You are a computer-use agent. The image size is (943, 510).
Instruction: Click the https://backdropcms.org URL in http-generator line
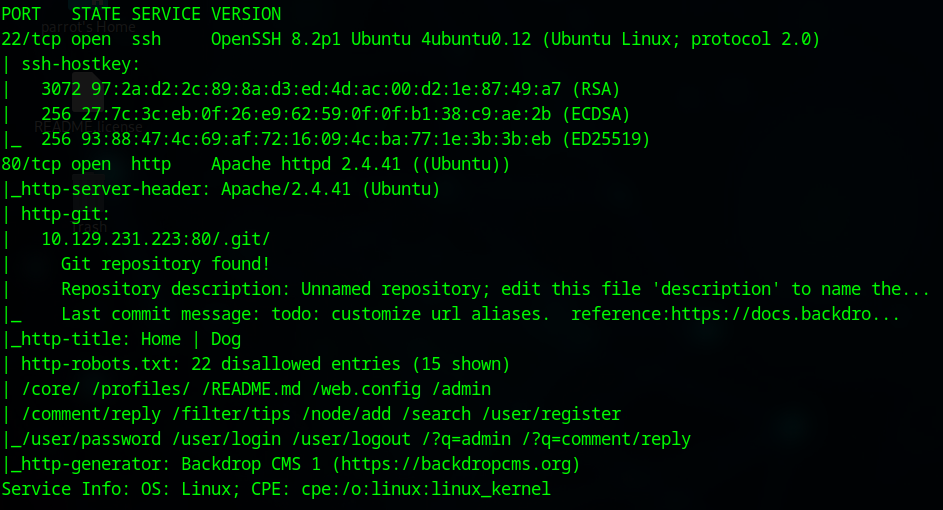pos(455,464)
